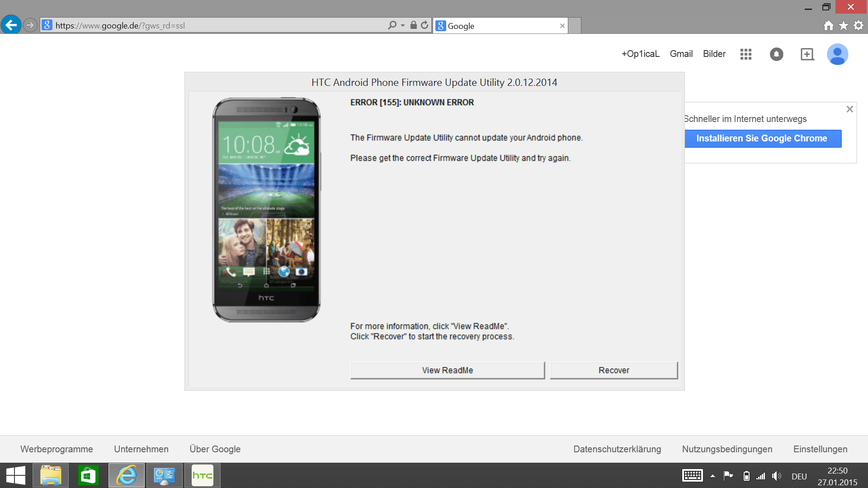The width and height of the screenshot is (868, 488).
Task: Reload the page with refresh icon
Action: pos(425,25)
